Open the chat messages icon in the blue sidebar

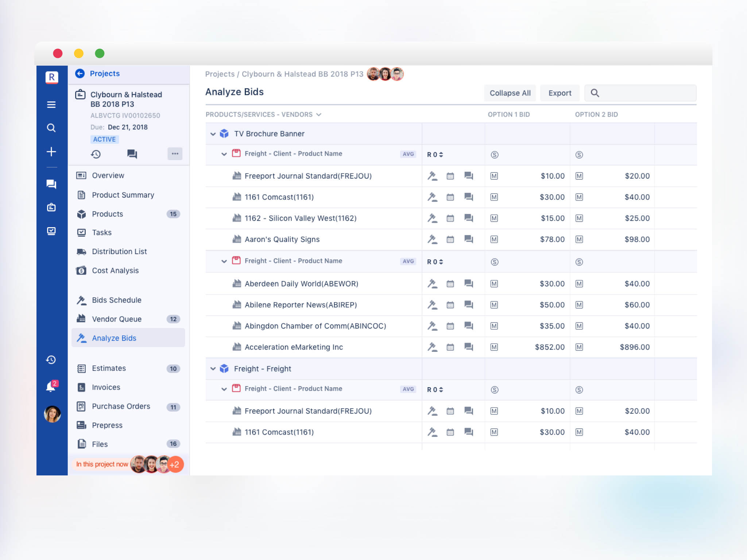pos(51,184)
